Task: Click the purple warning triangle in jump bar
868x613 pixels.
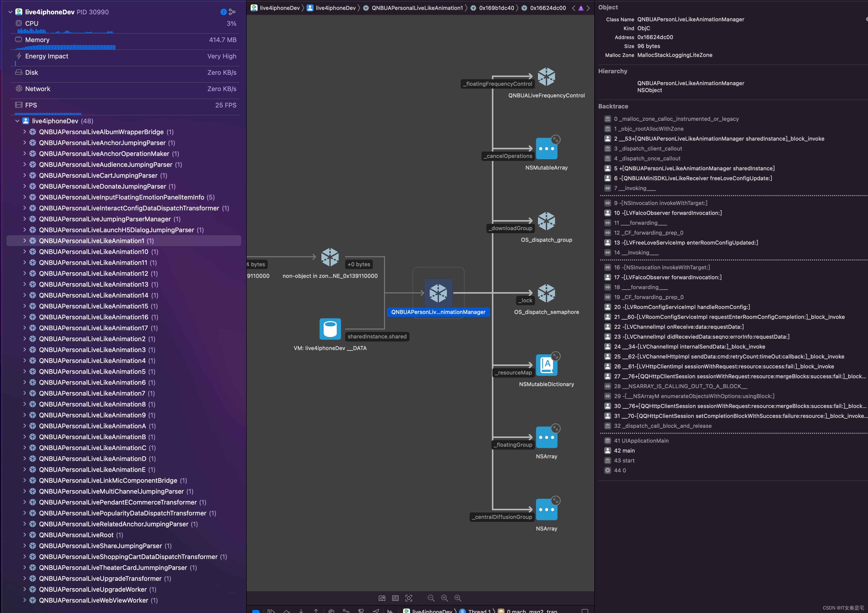Action: (x=581, y=8)
